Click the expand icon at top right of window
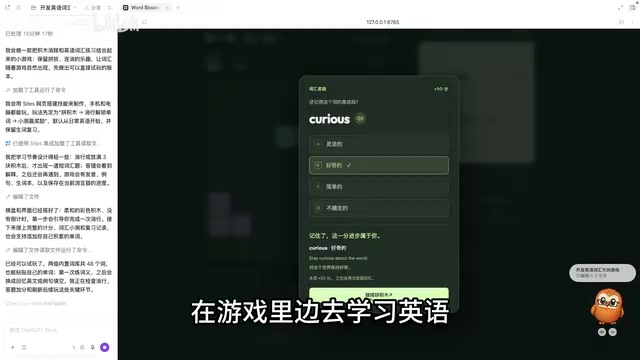640x360 pixels. (x=620, y=7)
